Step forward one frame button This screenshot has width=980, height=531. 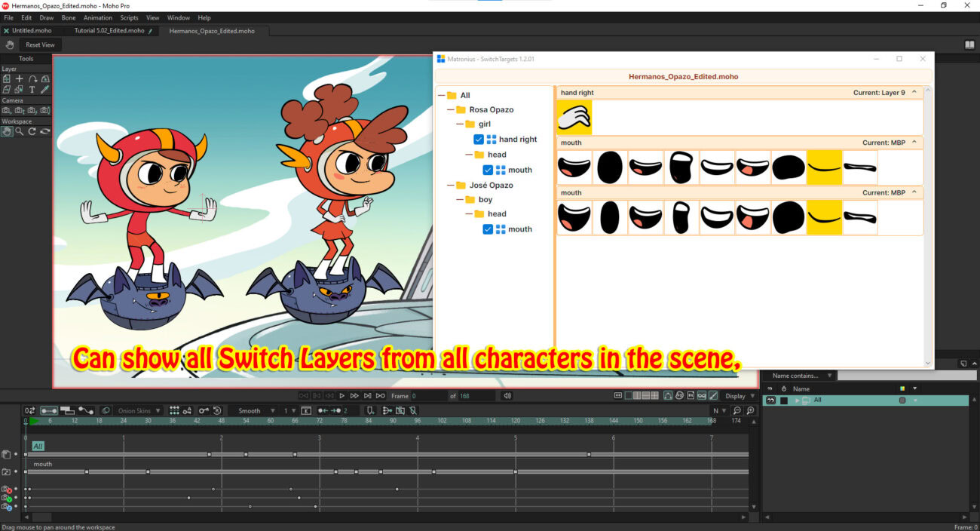click(368, 396)
